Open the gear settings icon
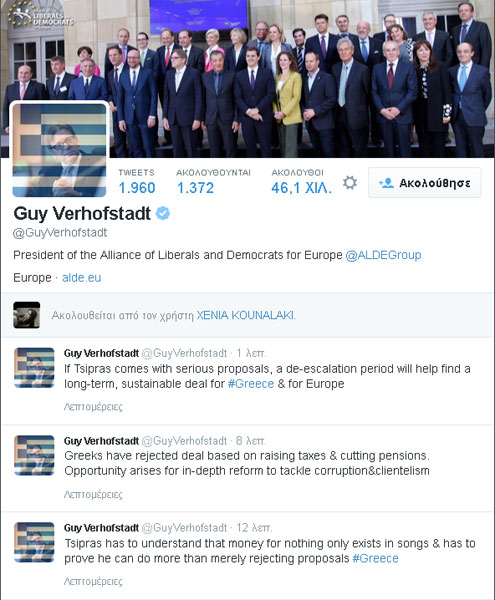 [350, 183]
